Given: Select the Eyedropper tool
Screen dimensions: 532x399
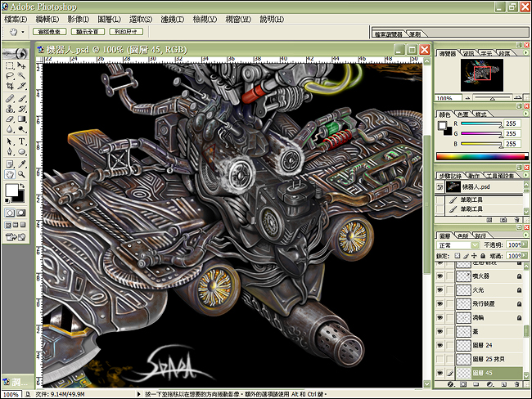Looking at the screenshot, I should coord(21,164).
